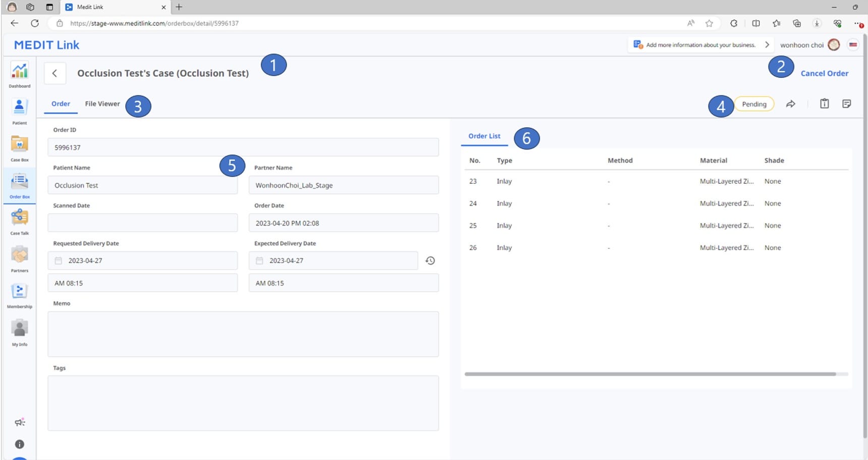Expand the business information banner chevron
This screenshot has height=460, width=868.
767,45
